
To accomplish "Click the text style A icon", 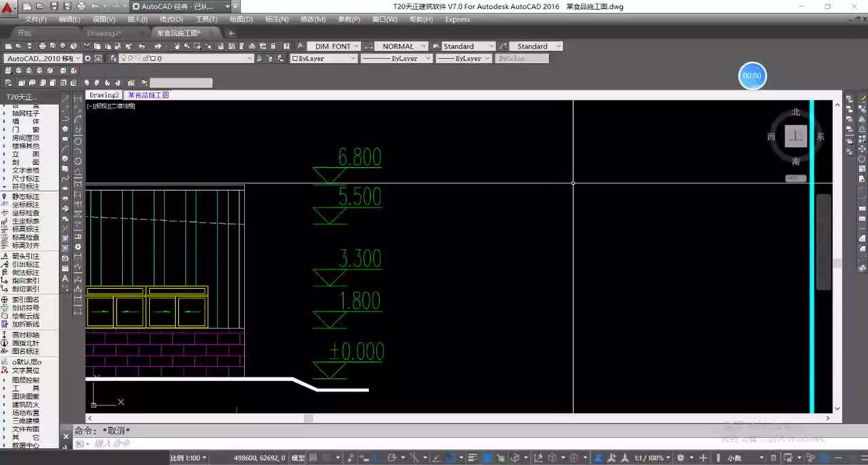I will 301,46.
